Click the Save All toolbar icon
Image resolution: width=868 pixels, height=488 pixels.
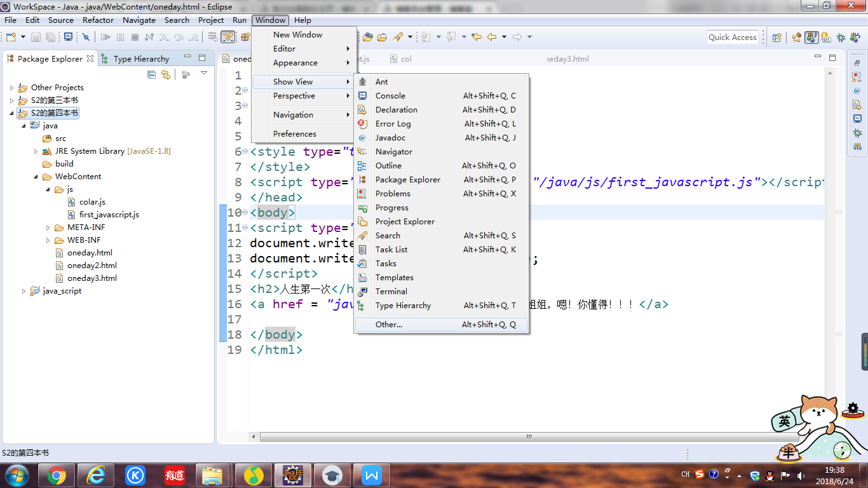(51, 37)
